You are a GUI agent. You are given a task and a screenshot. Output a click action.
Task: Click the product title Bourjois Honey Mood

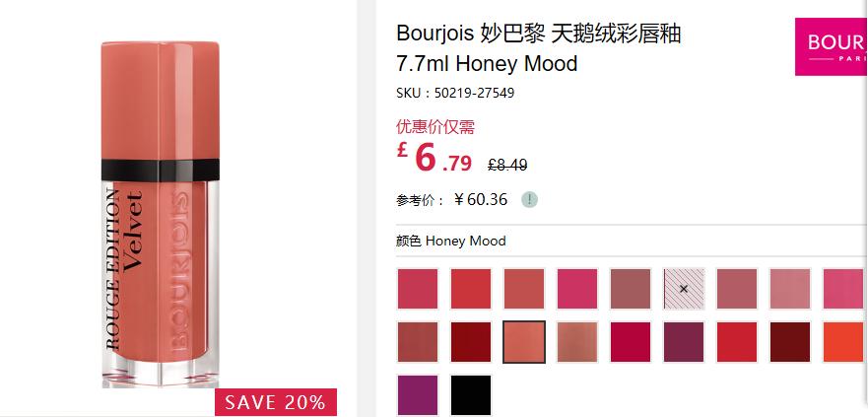click(539, 48)
